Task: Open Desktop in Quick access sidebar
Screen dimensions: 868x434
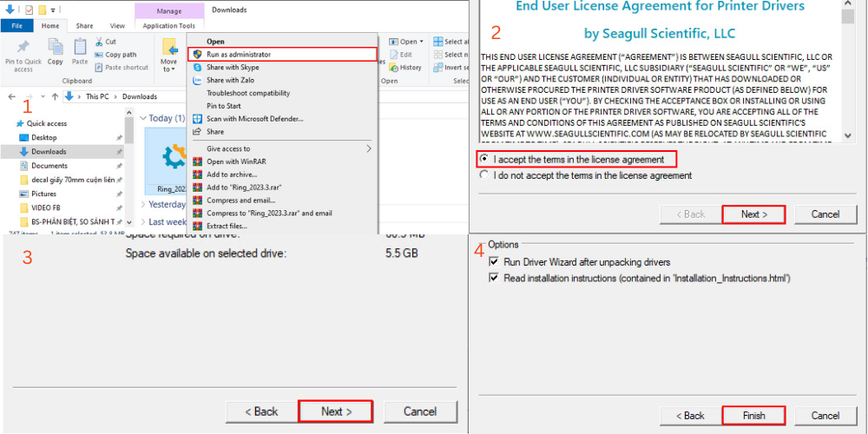Action: point(43,137)
